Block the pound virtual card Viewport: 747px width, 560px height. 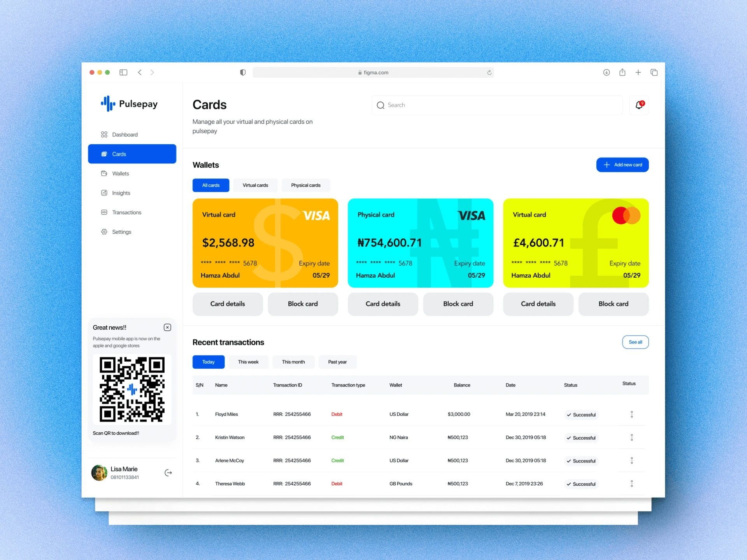coord(614,304)
